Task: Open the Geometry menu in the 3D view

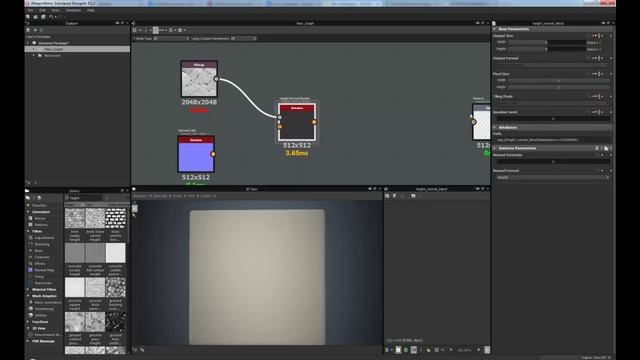Action: [140, 196]
